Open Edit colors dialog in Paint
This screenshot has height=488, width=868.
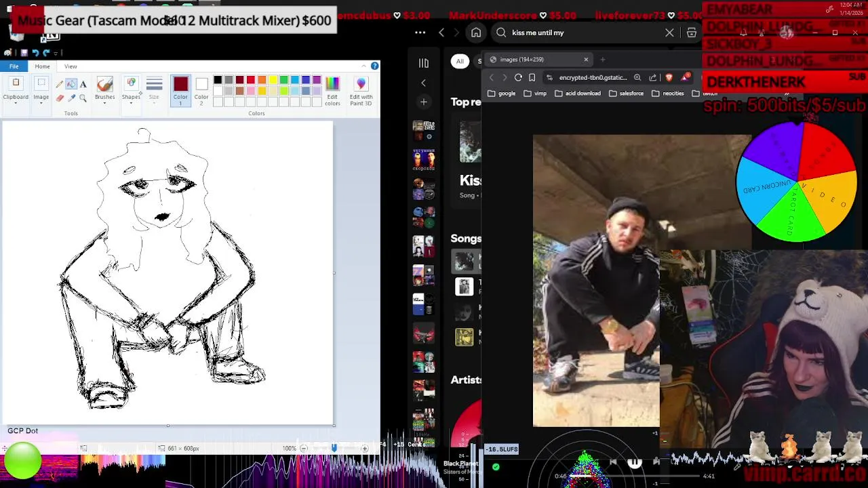click(x=332, y=91)
